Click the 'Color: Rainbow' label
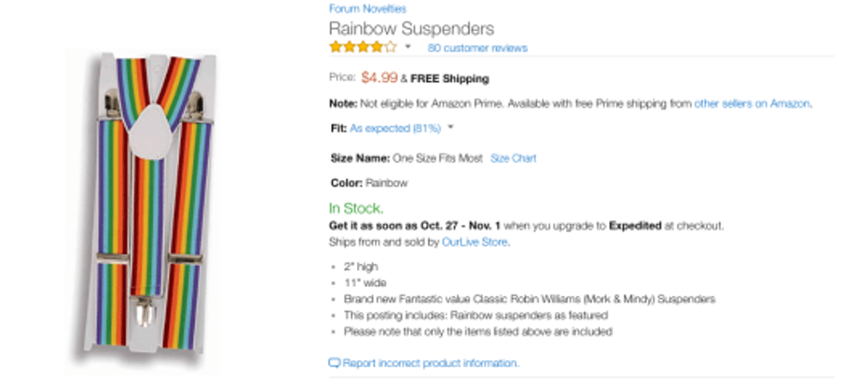Image resolution: width=868 pixels, height=379 pixels. click(368, 183)
